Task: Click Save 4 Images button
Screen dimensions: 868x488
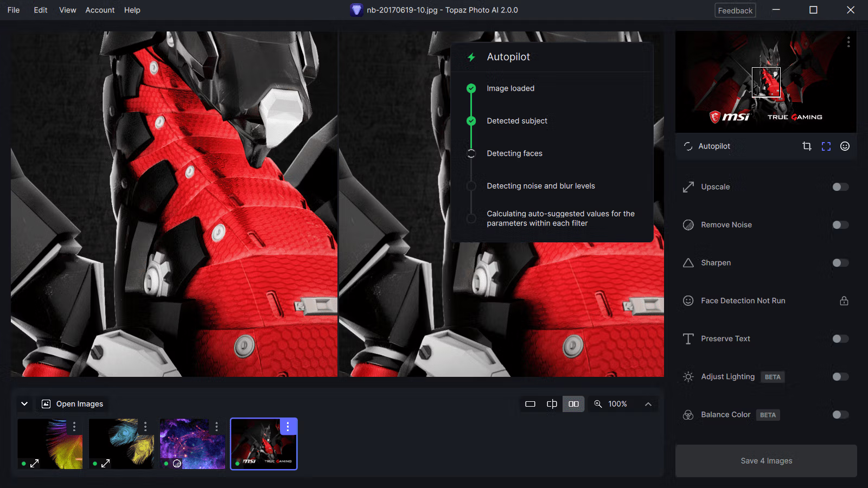Action: click(766, 461)
